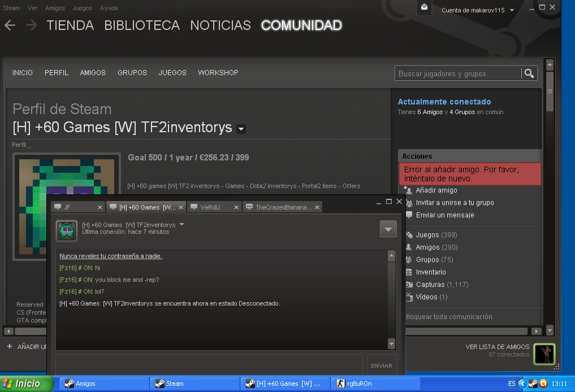Click the Buscar jugadores y grupos field

point(458,73)
